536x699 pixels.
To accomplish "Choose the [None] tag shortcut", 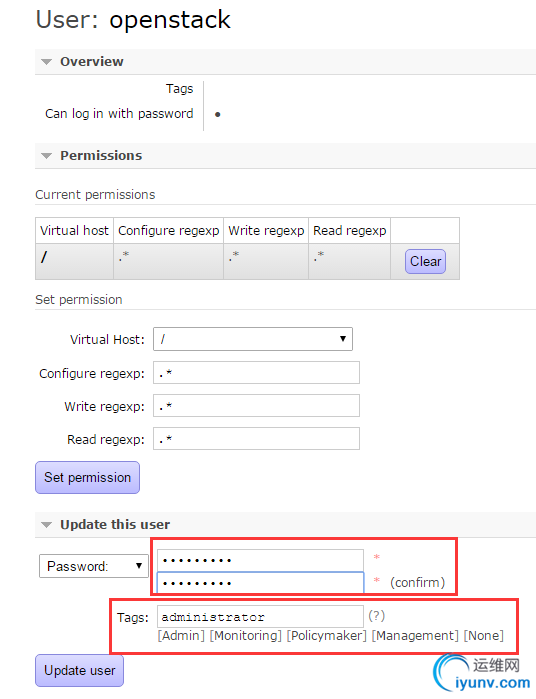I will [484, 635].
